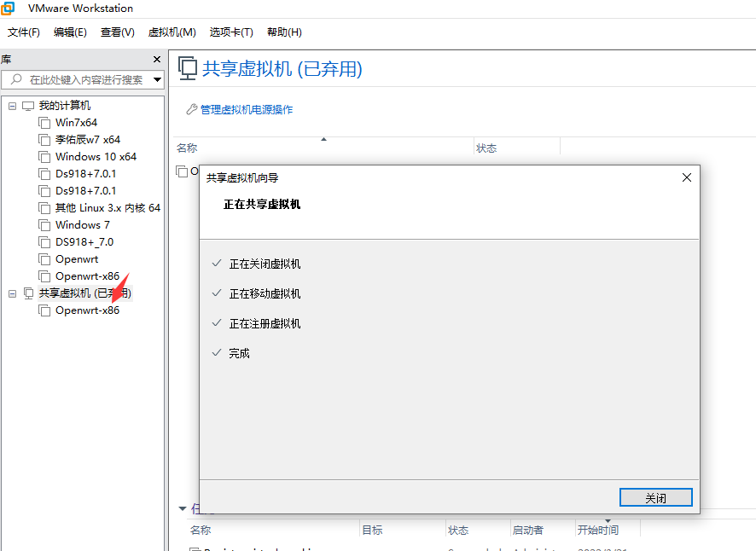Click the 其他 Linux 3.x VM icon
The image size is (756, 551).
pyautogui.click(x=44, y=208)
